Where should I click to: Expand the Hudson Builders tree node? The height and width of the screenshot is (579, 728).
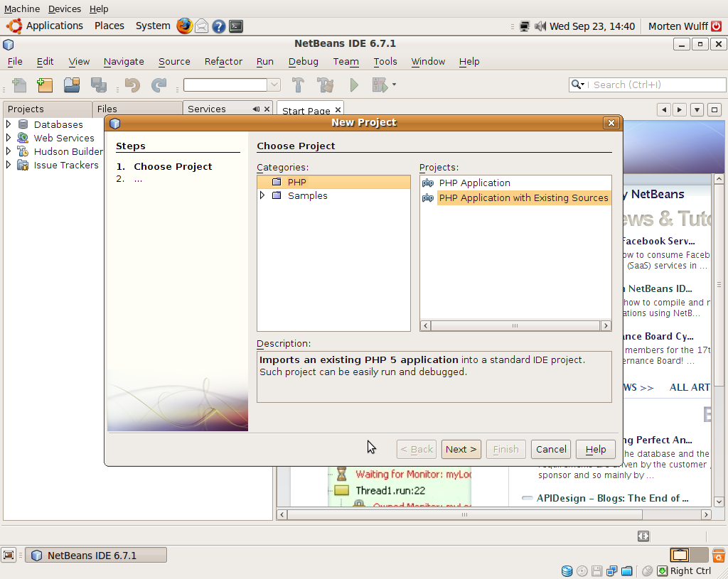point(9,151)
